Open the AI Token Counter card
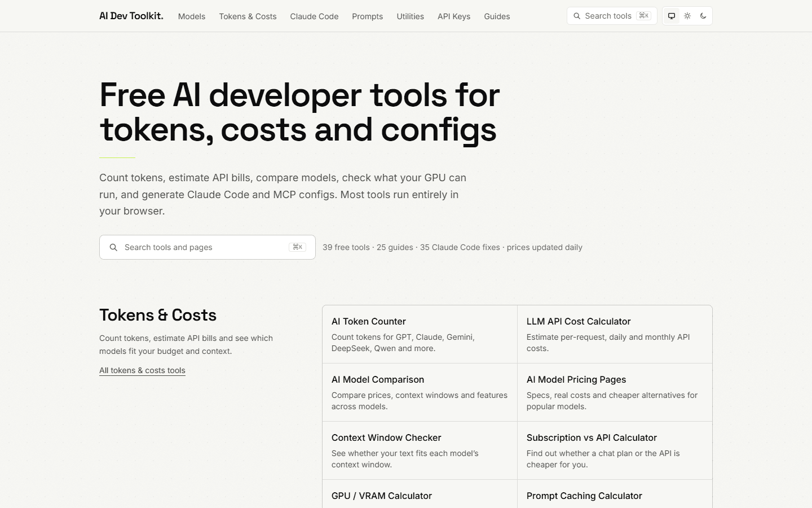Screen dimensions: 812x508 coord(420,334)
